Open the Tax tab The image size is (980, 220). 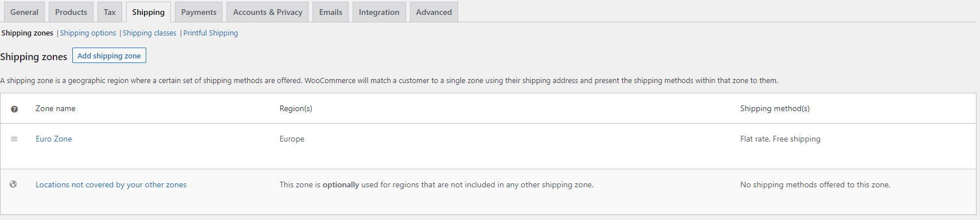click(110, 12)
